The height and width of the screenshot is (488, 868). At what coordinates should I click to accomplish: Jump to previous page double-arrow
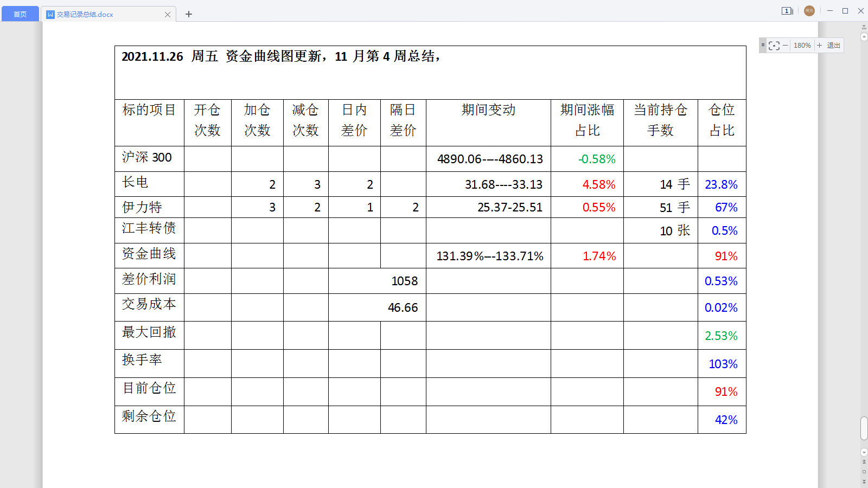pos(864,462)
